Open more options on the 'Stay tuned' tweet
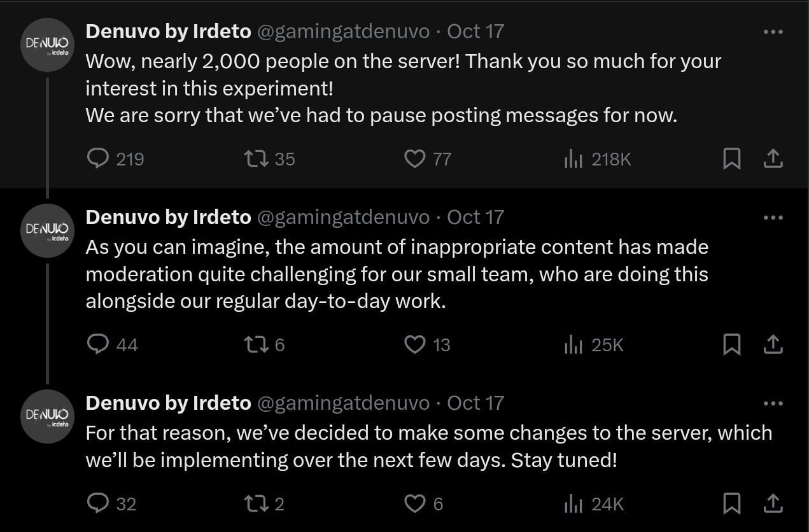Image resolution: width=809 pixels, height=532 pixels. pos(773,403)
